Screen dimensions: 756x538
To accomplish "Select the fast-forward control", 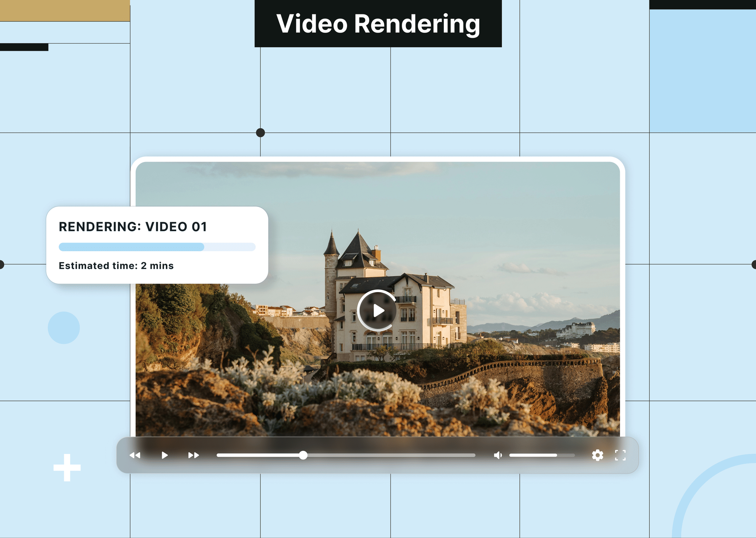I will point(193,456).
